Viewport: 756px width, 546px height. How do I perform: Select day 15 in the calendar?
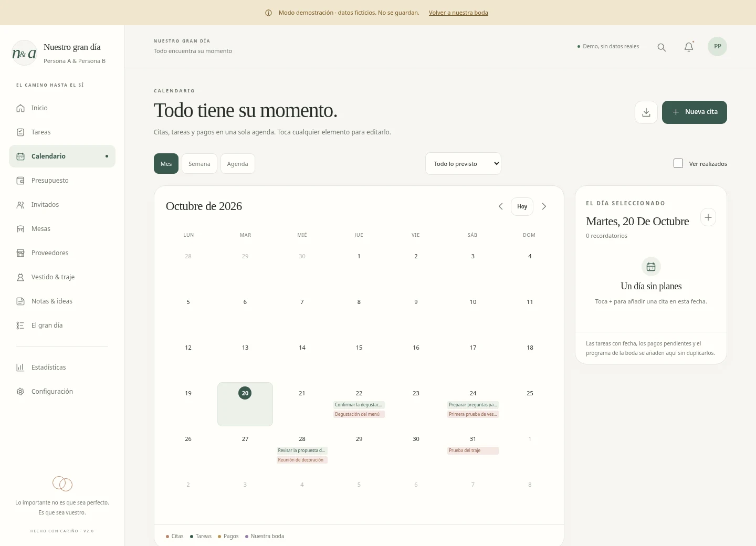[359, 348]
